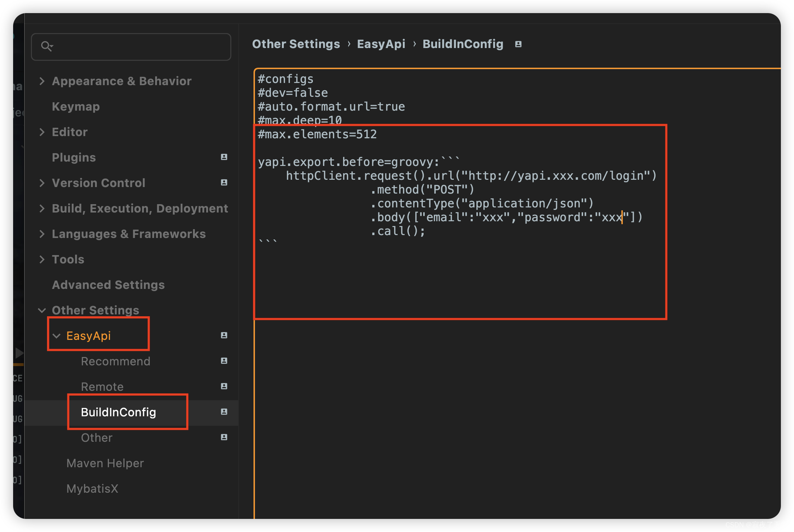Click project-level icon beside Version Control
This screenshot has width=794, height=532.
tap(224, 182)
